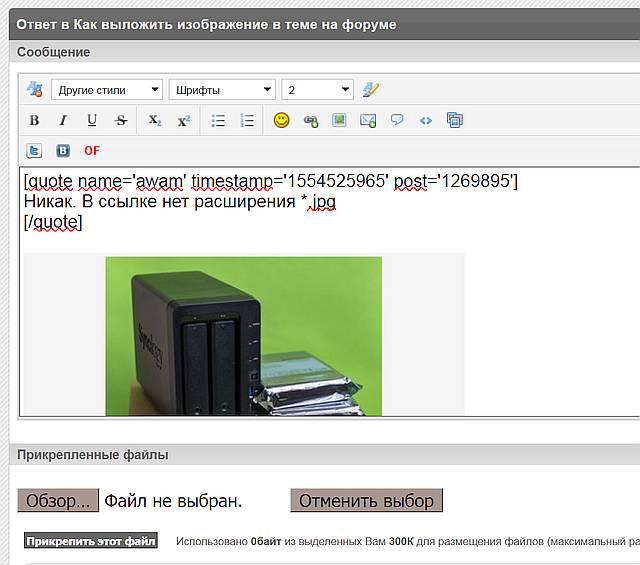Click the insert code brackets icon
This screenshot has height=565, width=640.
click(426, 120)
